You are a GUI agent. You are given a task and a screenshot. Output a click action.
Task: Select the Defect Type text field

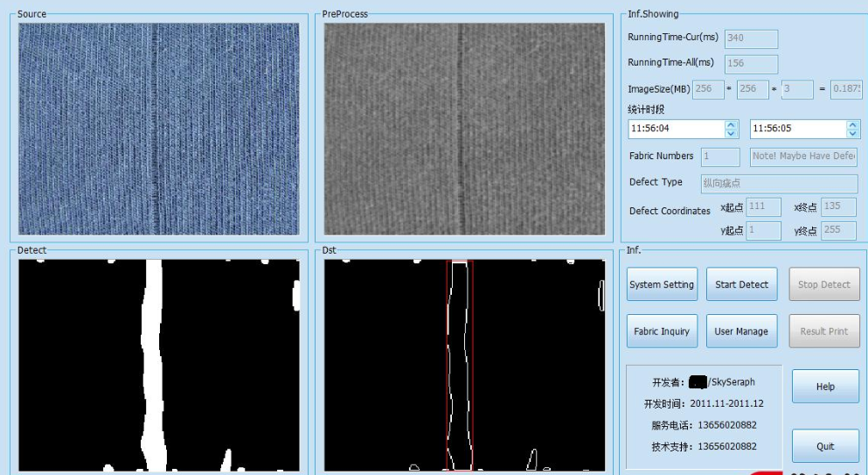coord(779,183)
